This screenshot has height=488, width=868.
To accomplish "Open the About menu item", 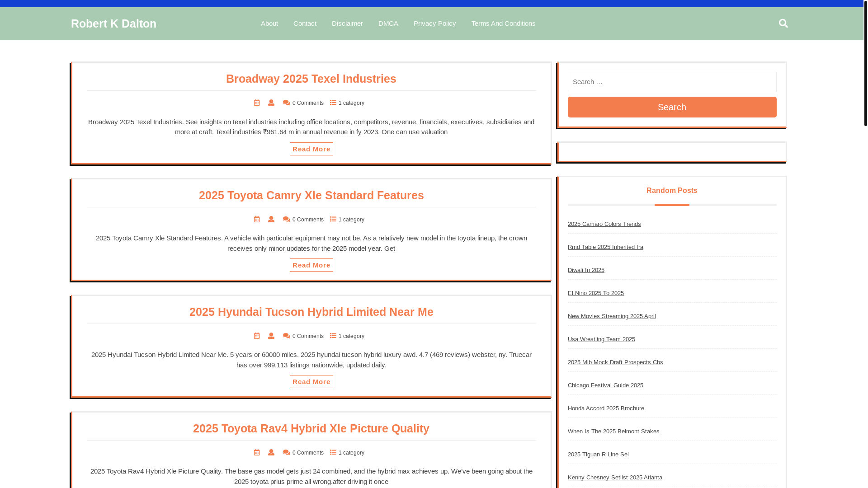I will 269,23.
